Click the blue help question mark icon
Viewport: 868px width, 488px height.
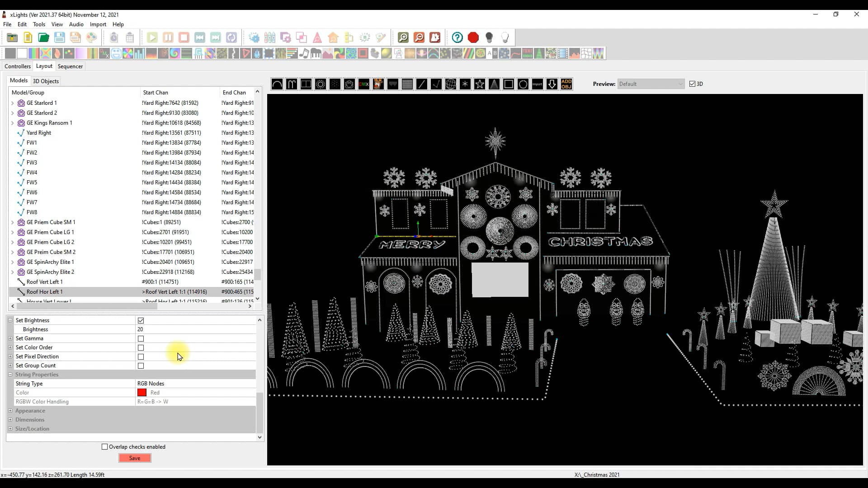point(458,38)
